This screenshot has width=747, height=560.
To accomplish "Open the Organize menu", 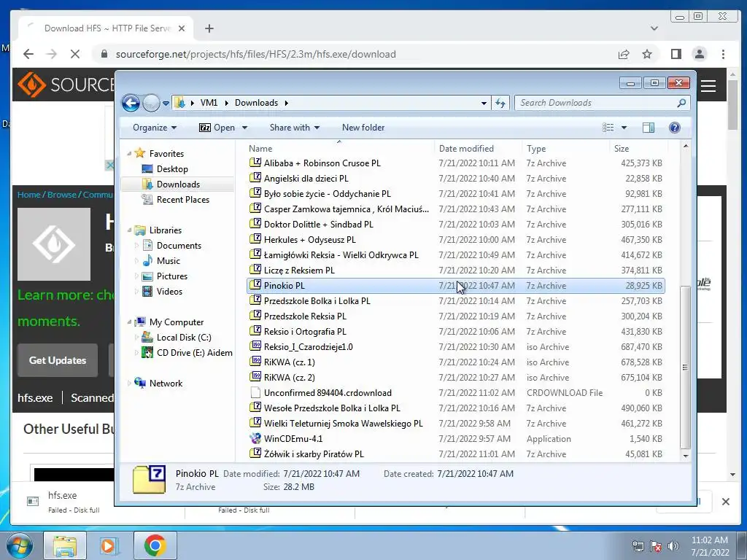I will (x=155, y=128).
